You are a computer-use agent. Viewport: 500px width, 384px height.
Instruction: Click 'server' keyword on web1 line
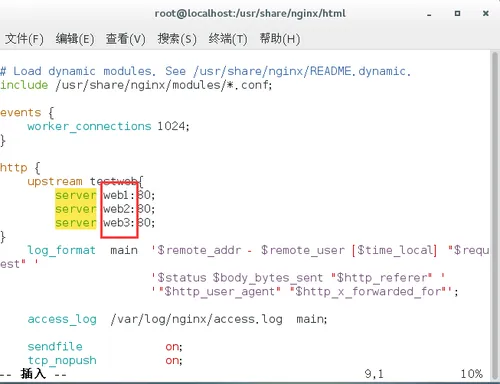[76, 195]
